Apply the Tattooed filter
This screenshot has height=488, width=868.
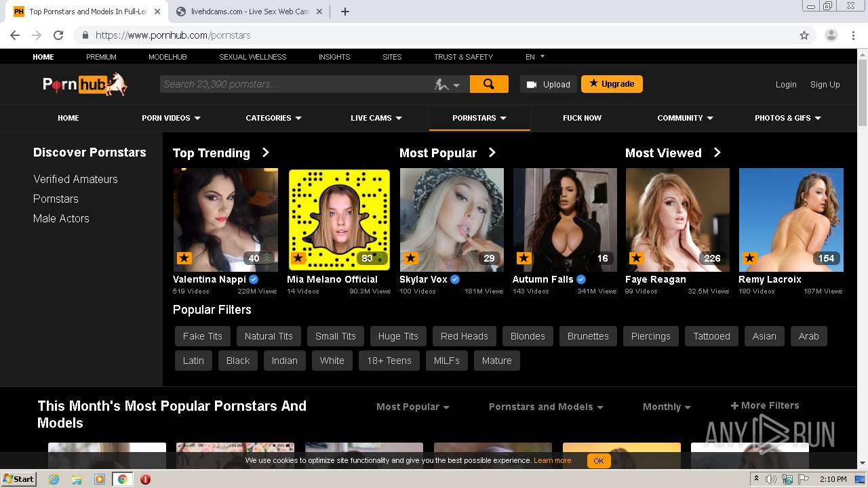click(x=711, y=336)
